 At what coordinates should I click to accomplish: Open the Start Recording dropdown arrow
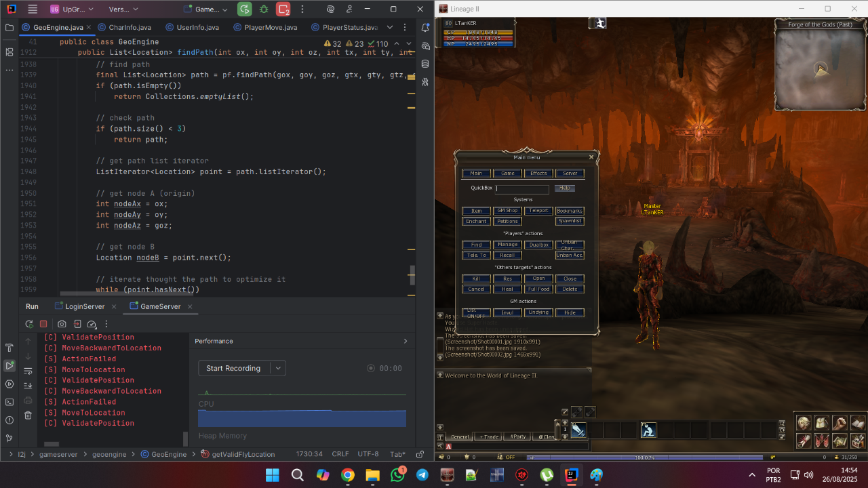tap(278, 367)
